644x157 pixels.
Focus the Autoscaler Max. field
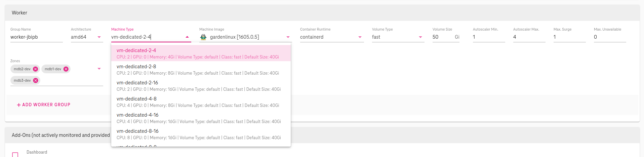coord(529,37)
